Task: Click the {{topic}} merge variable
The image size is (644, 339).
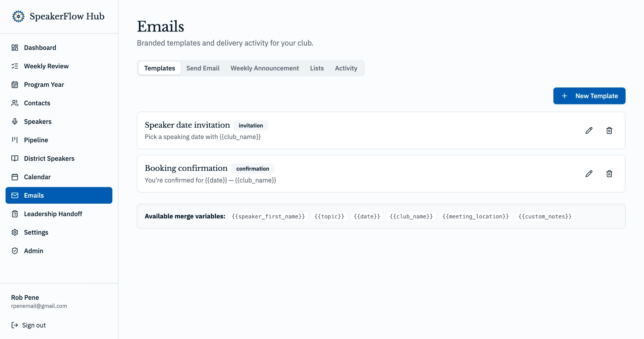Action: tap(329, 216)
